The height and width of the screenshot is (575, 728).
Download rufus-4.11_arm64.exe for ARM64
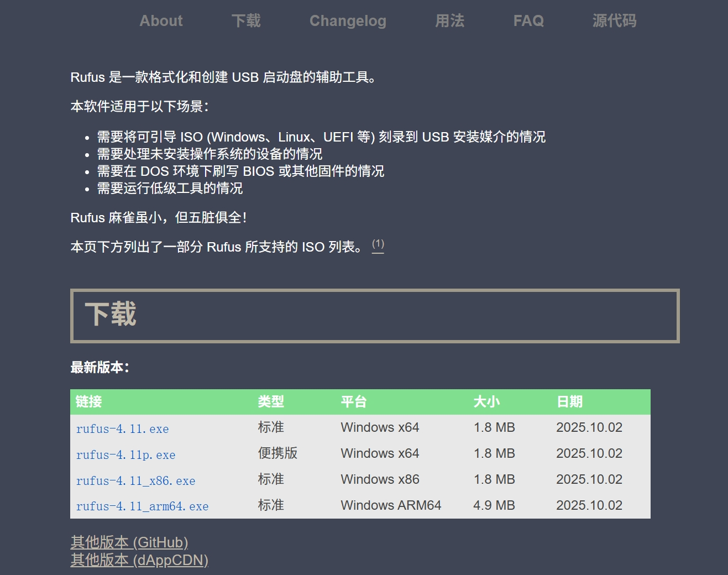(x=143, y=506)
